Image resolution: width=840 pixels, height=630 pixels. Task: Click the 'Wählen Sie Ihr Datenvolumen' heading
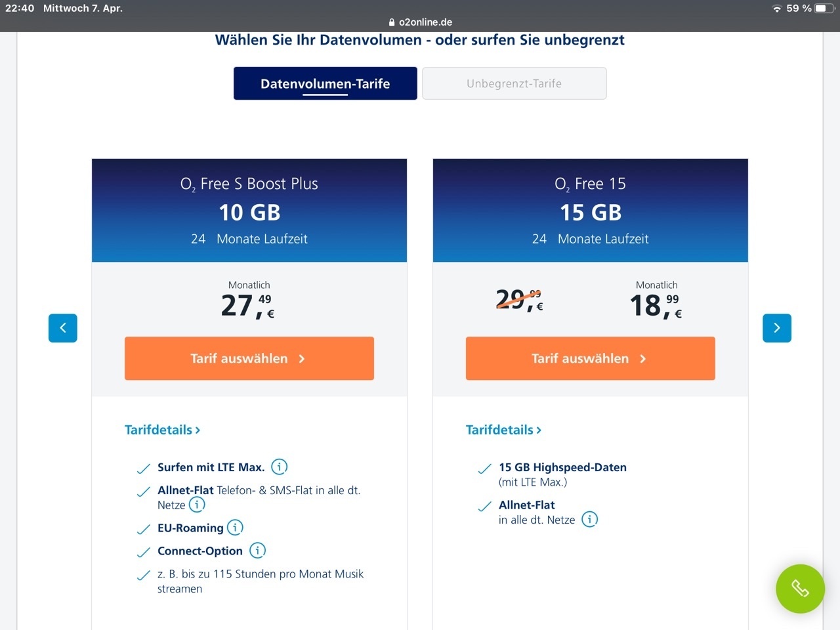(x=420, y=40)
